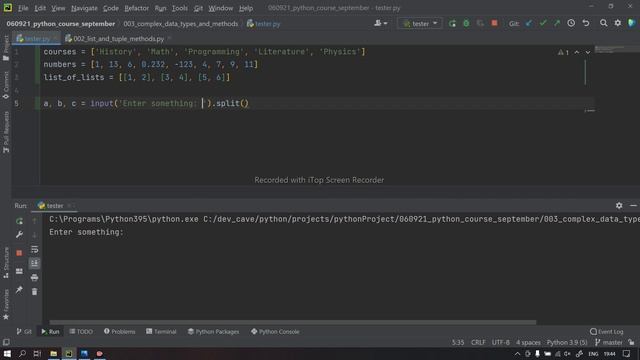Click the layout icon in the Run panel sidebar
The height and width of the screenshot is (360, 640).
tap(19, 271)
